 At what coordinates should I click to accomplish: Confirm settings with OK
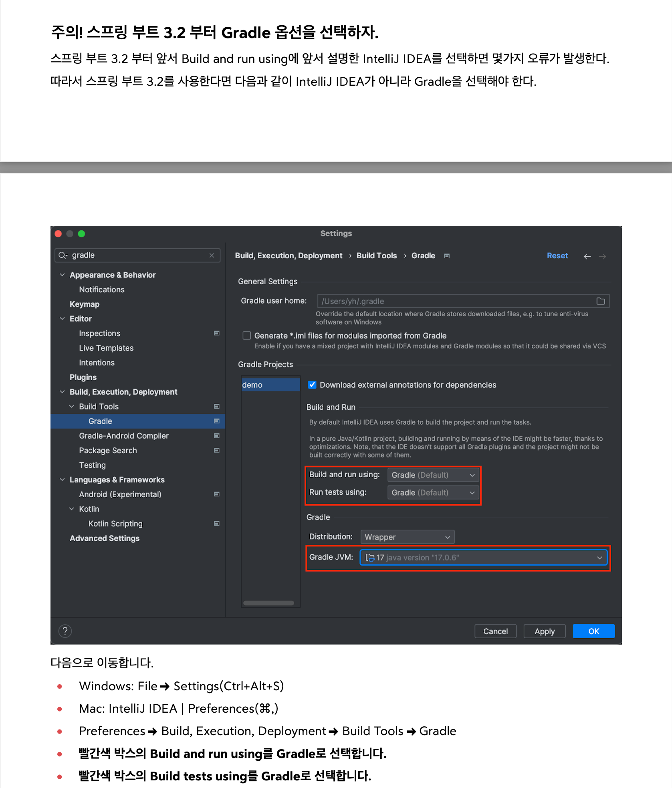point(593,631)
